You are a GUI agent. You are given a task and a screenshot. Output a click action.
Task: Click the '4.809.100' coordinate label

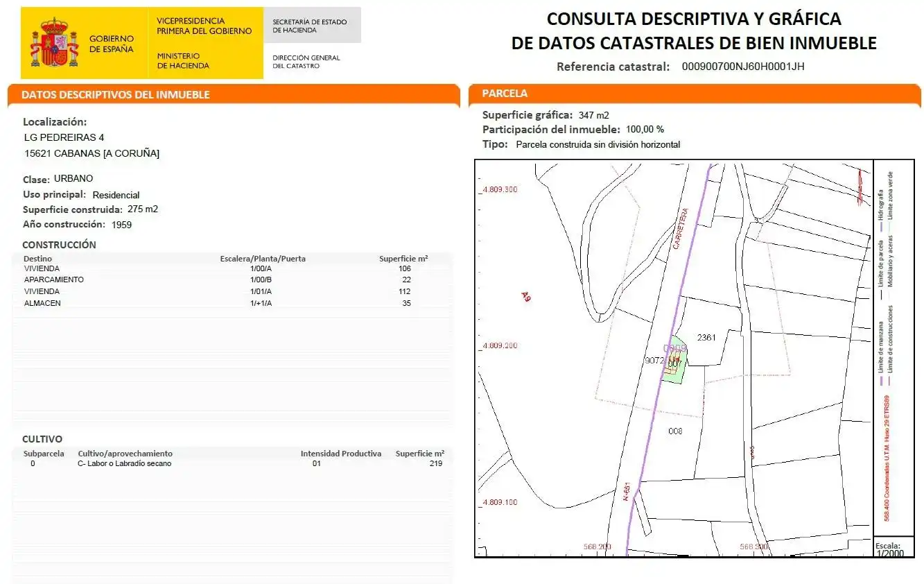click(x=499, y=502)
